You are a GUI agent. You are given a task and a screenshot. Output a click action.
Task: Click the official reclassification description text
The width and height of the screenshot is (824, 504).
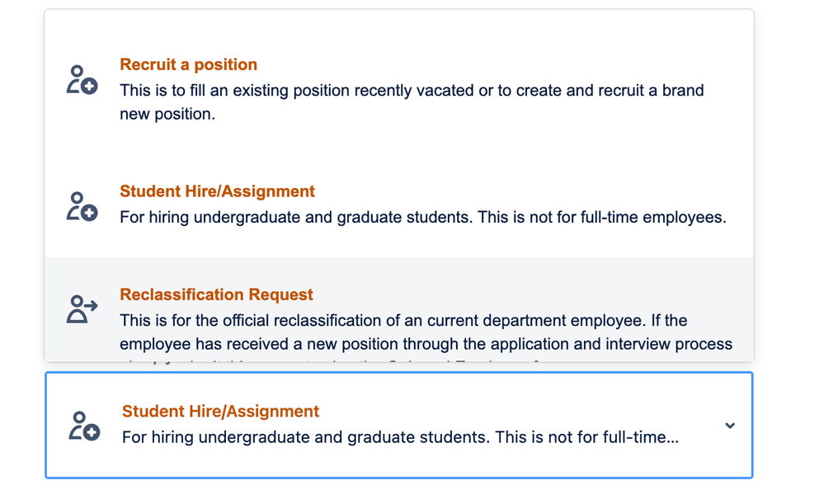[426, 332]
